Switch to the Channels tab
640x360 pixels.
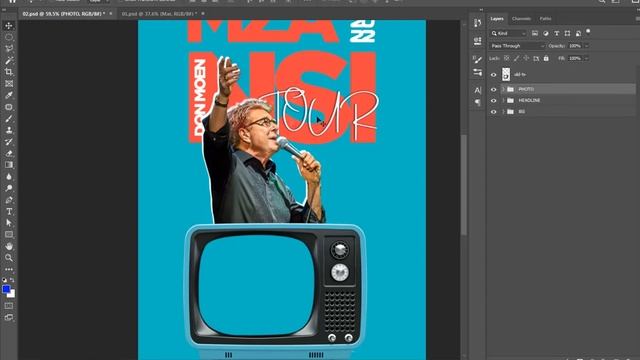[521, 19]
